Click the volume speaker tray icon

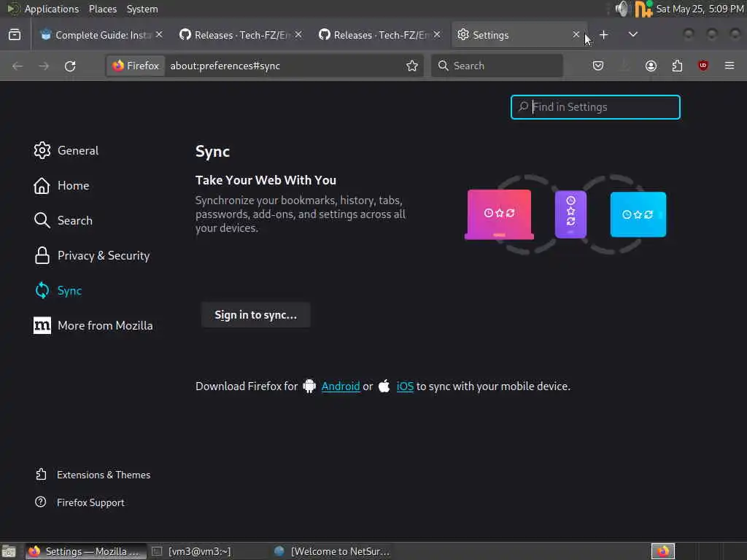click(622, 9)
